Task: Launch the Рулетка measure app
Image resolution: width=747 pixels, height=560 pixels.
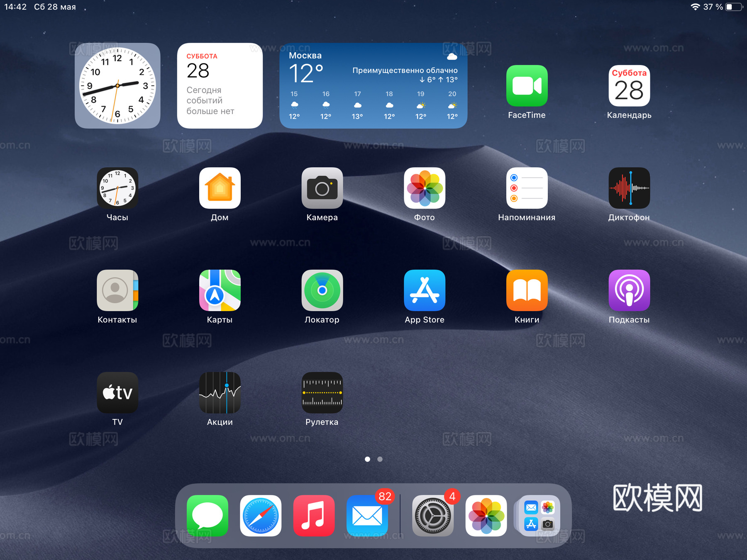Action: tap(322, 392)
